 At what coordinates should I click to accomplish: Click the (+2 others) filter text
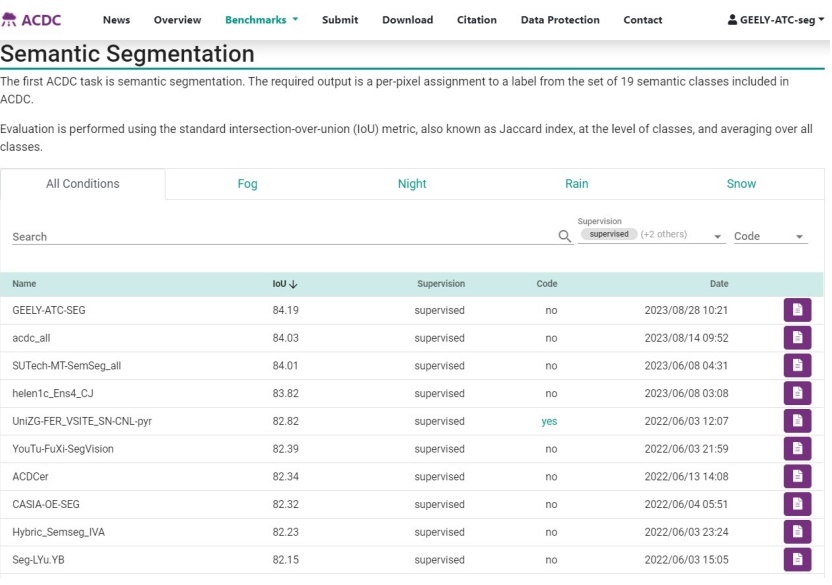pyautogui.click(x=664, y=234)
